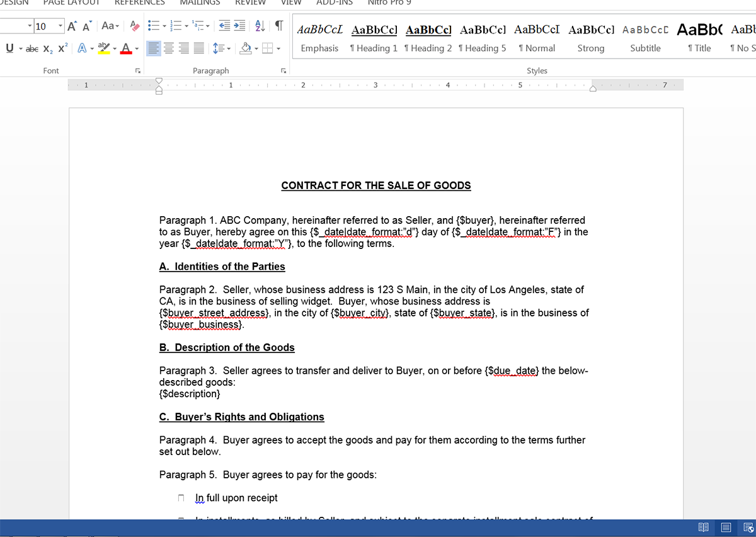
Task: Open the References ribbon tab
Action: [x=140, y=3]
